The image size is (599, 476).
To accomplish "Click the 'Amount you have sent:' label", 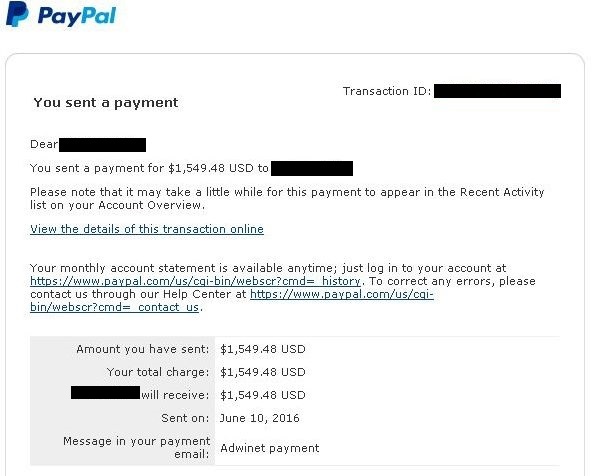I will (143, 349).
